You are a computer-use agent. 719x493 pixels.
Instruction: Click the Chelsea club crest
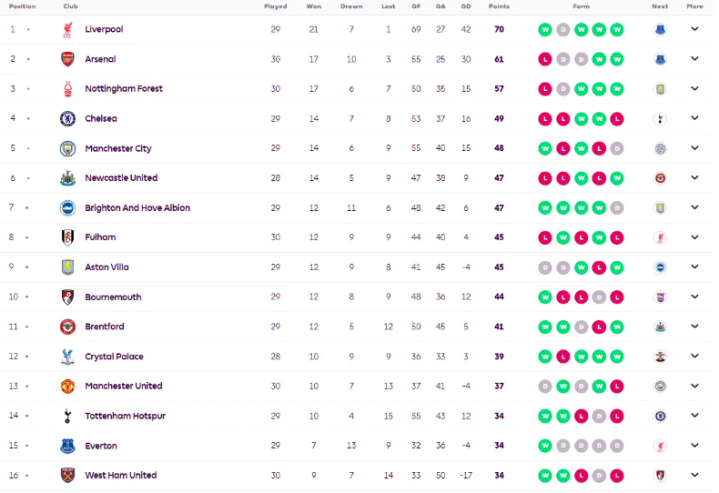(x=68, y=119)
